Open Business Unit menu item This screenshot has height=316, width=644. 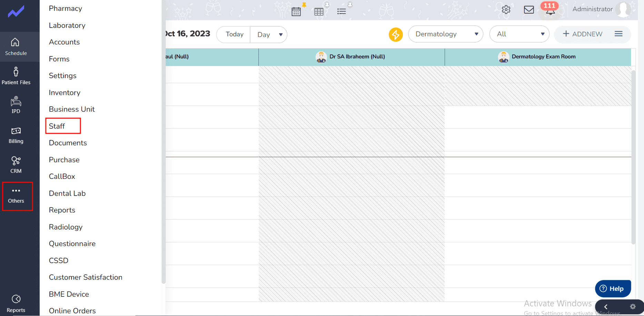coord(72,109)
